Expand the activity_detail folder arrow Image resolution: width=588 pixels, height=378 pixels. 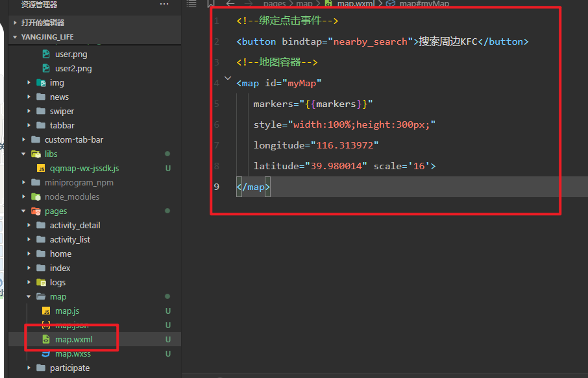click(x=29, y=225)
